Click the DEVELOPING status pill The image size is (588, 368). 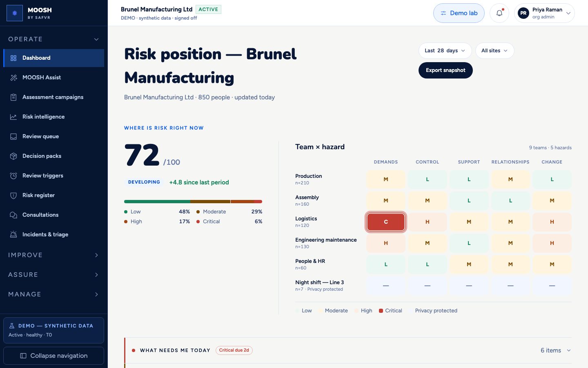point(144,182)
